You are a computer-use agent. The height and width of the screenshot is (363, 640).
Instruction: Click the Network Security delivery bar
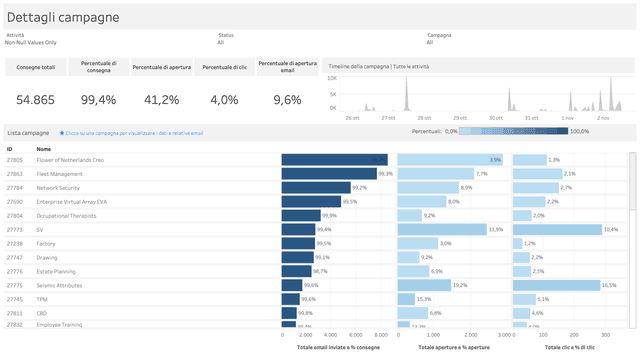point(316,188)
